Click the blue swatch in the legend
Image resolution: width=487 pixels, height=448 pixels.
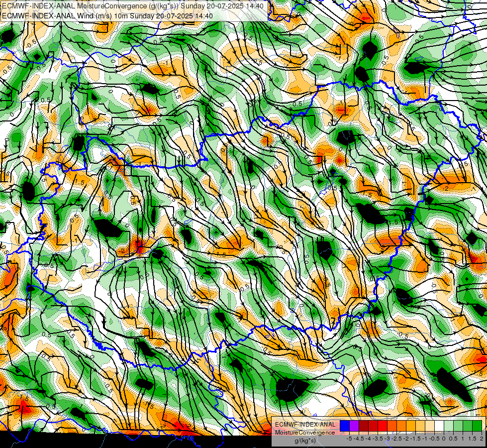pos(345,426)
